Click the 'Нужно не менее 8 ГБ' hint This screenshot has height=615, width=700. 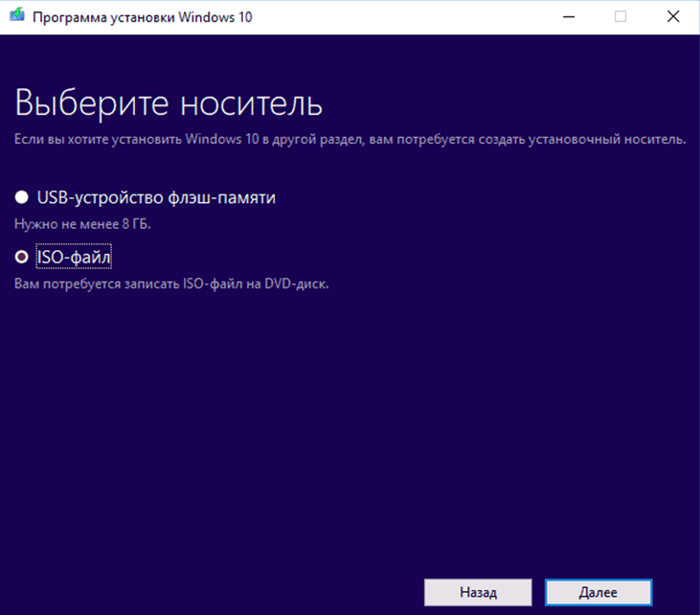pos(82,223)
